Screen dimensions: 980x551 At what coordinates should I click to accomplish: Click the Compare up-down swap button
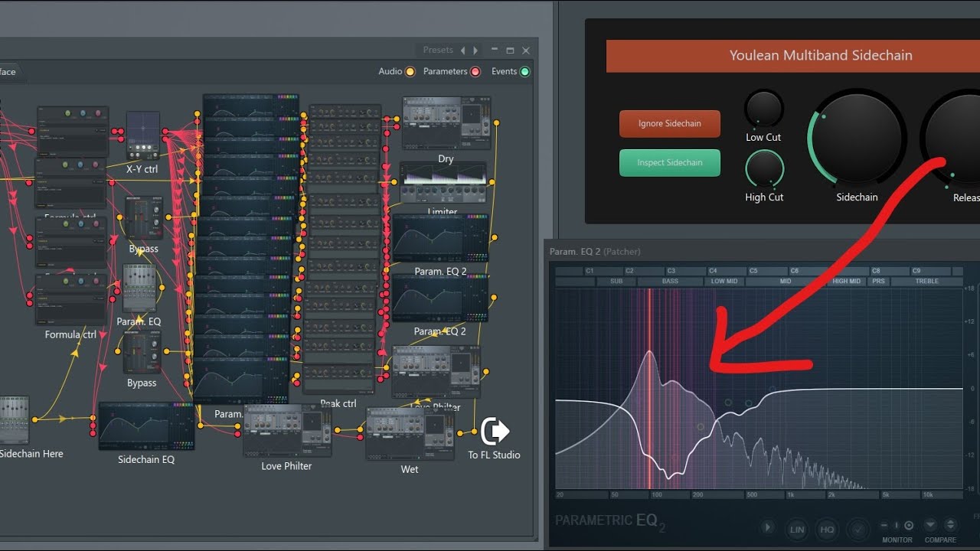(950, 525)
